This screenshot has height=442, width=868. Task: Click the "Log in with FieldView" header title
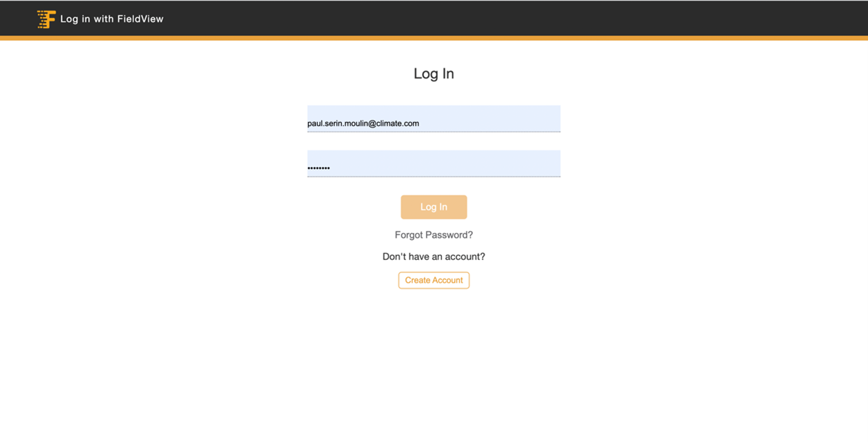pos(112,19)
